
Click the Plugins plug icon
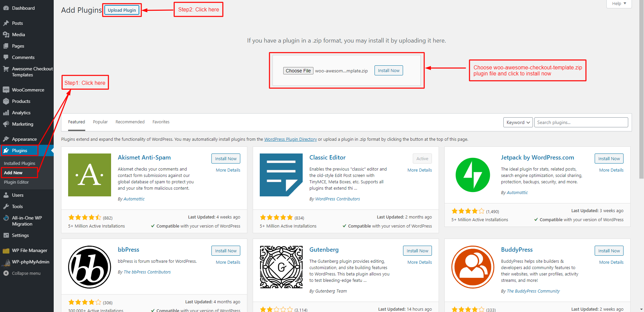(6, 150)
